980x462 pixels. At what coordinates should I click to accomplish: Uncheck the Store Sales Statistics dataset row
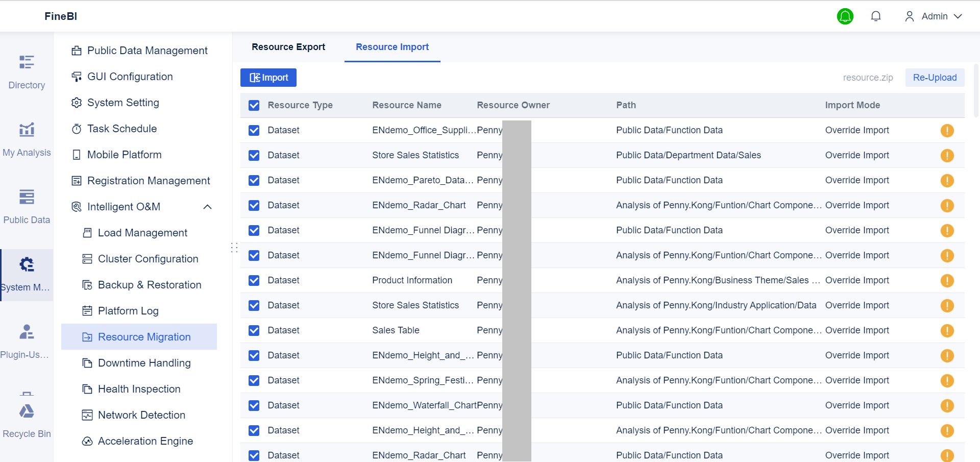[x=254, y=155]
